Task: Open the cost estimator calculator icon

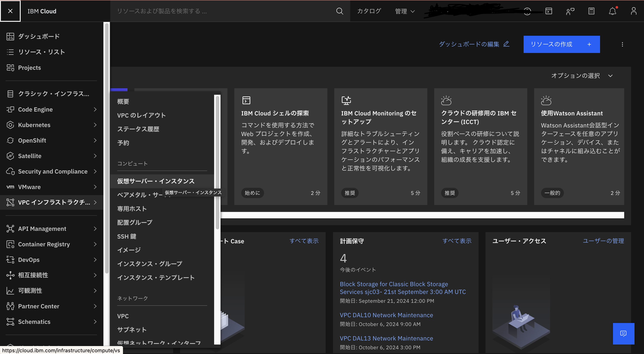Action: pos(591,11)
